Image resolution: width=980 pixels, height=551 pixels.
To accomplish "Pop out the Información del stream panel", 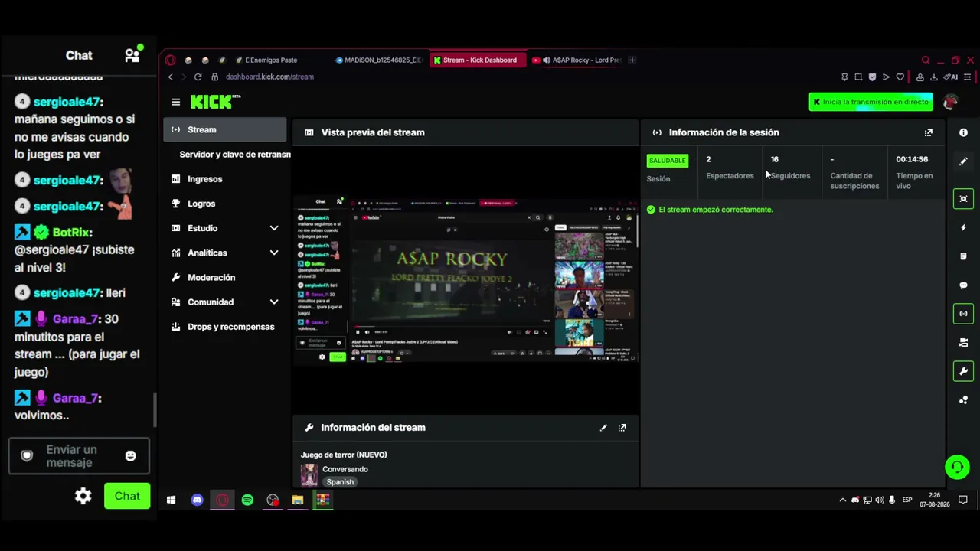I will point(622,428).
